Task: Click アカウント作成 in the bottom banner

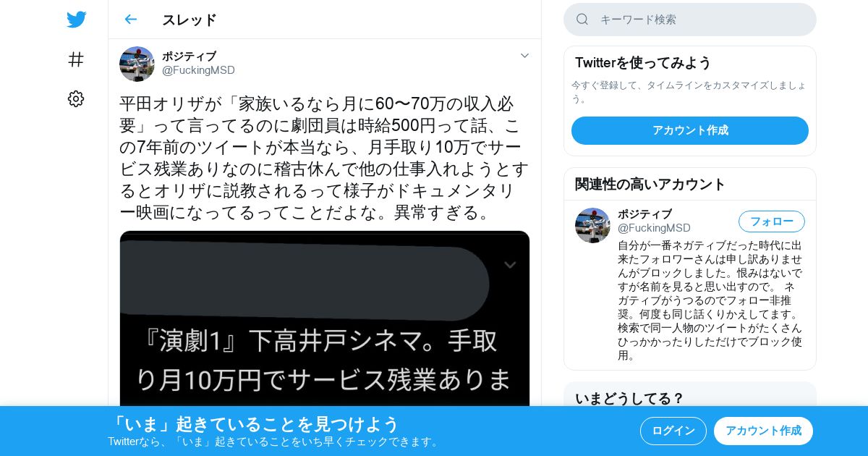Action: coord(763,431)
